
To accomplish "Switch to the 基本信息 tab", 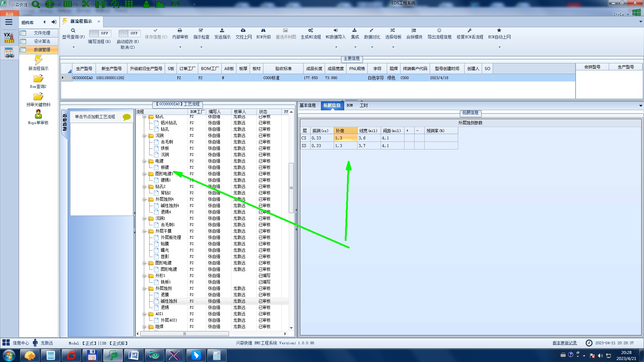I will pos(308,105).
